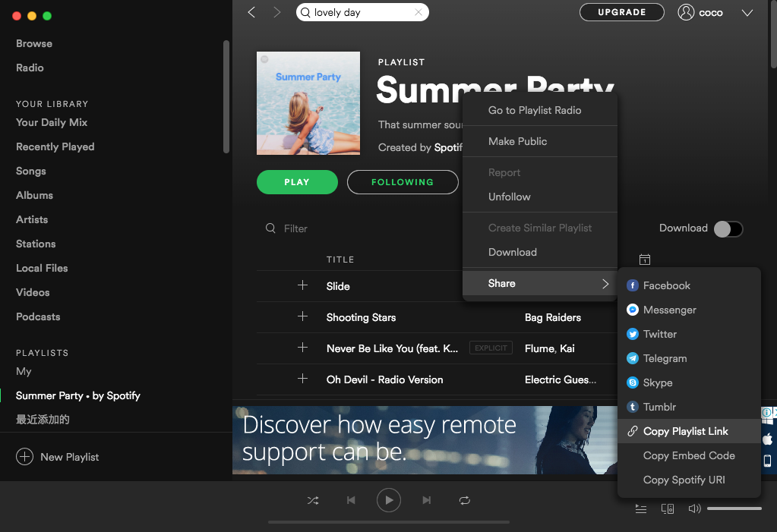This screenshot has height=532, width=777.
Task: Expand the Share submenu chevron
Action: point(605,283)
